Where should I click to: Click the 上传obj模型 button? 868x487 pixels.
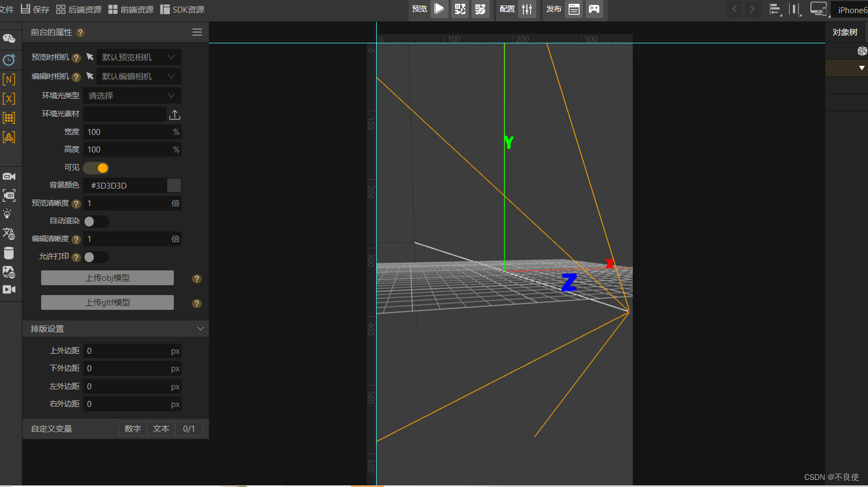tap(107, 278)
